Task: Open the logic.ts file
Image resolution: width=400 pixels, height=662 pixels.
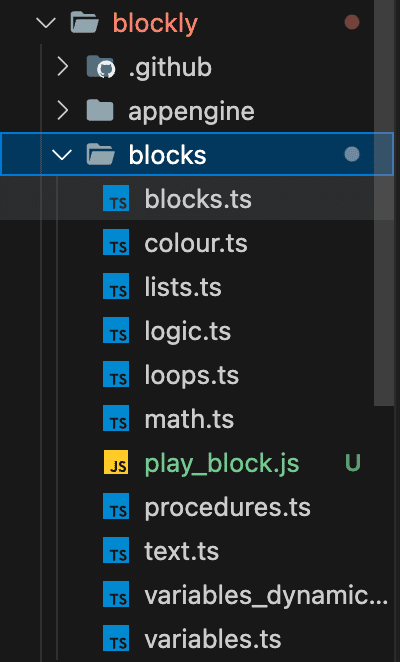Action: coord(188,331)
